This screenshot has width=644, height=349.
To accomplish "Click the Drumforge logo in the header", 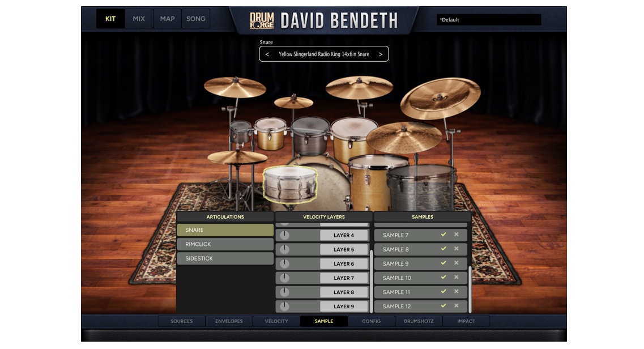I will pyautogui.click(x=262, y=21).
